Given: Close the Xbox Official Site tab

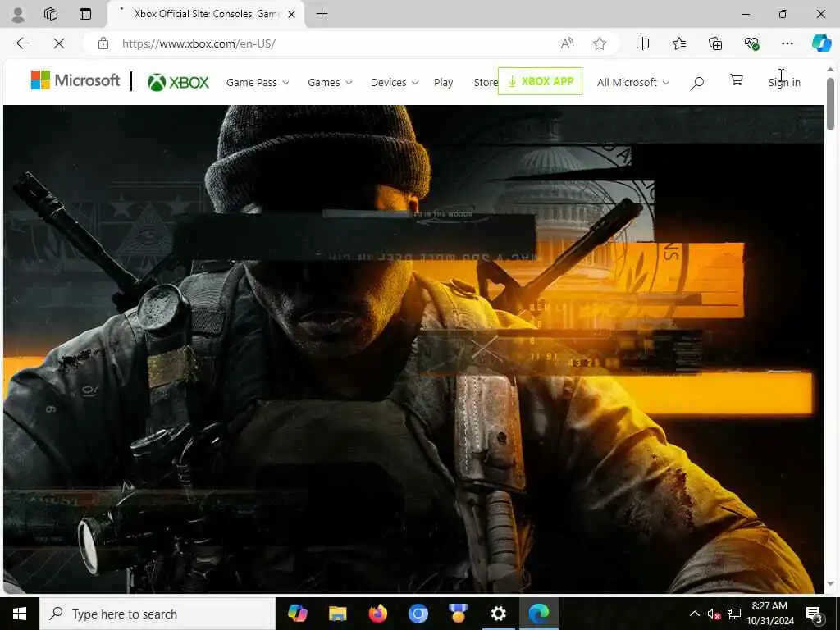Looking at the screenshot, I should pyautogui.click(x=291, y=15).
